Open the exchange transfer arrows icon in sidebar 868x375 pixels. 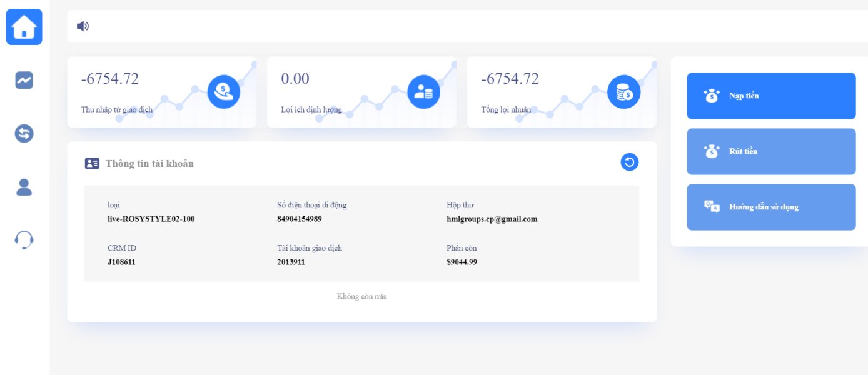pyautogui.click(x=24, y=133)
